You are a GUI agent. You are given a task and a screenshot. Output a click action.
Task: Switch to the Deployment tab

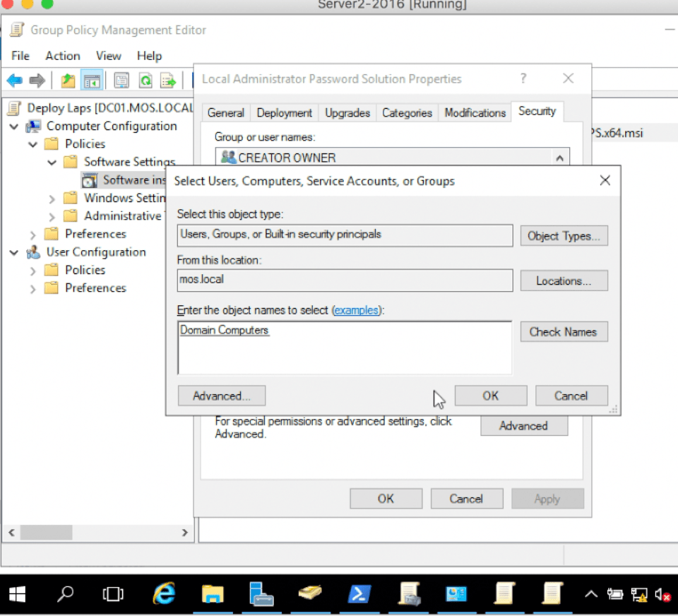(284, 112)
